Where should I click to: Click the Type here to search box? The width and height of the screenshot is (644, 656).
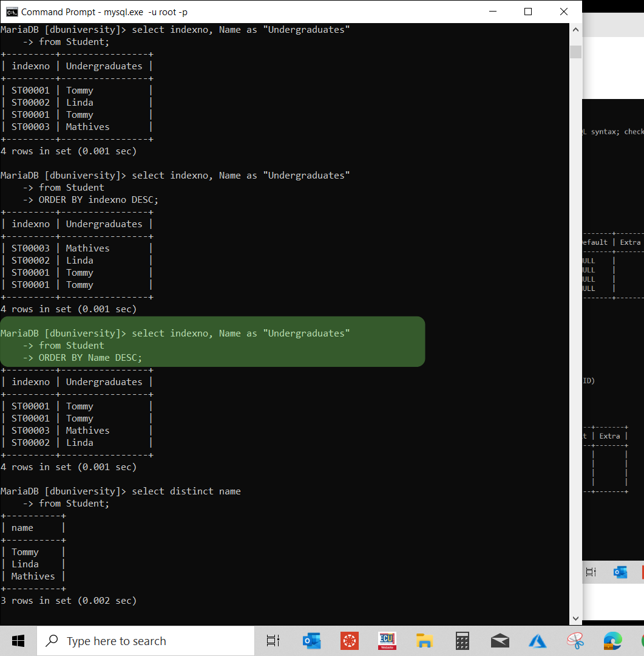coord(146,640)
